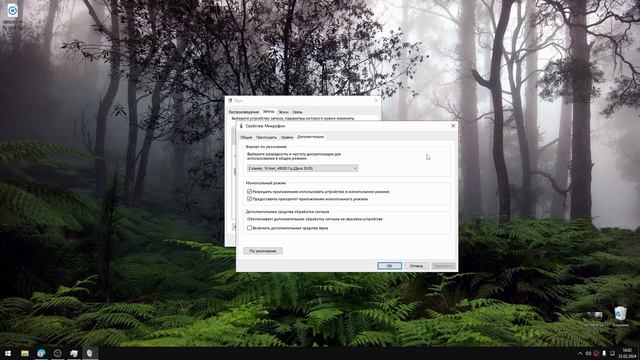The height and width of the screenshot is (360, 640).
Task: Open Звуки tab in Sound window
Action: 283,112
